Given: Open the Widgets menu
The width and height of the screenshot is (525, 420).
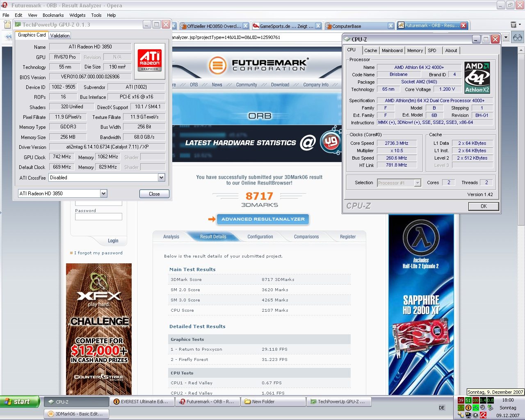Looking at the screenshot, I should tap(78, 15).
